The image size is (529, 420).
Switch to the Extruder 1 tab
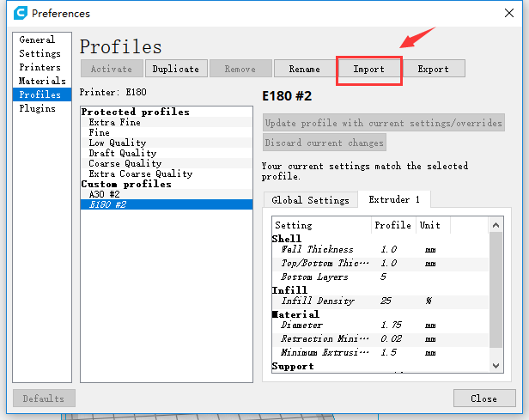click(x=394, y=199)
